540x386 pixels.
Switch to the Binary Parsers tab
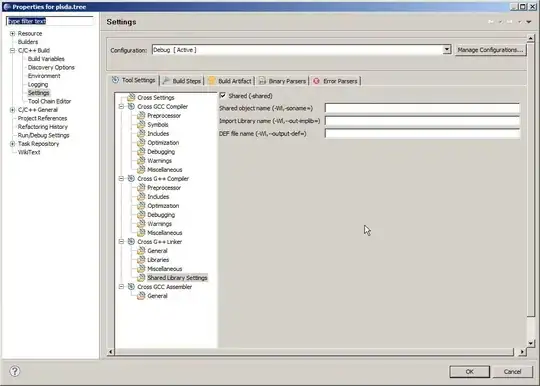point(282,81)
